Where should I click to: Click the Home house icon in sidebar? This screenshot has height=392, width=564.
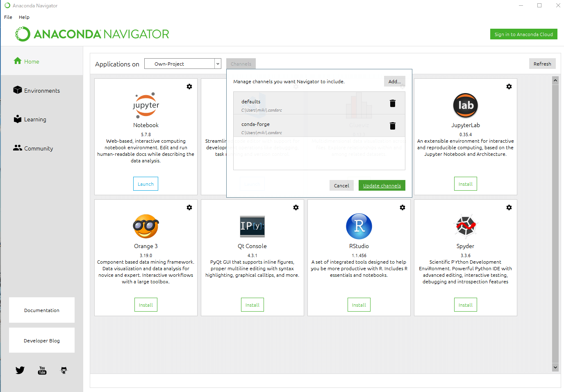point(18,61)
